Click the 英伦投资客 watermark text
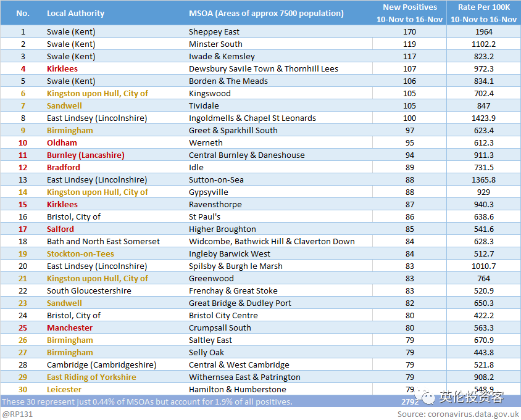This screenshot has height=420, width=521. tap(472, 398)
